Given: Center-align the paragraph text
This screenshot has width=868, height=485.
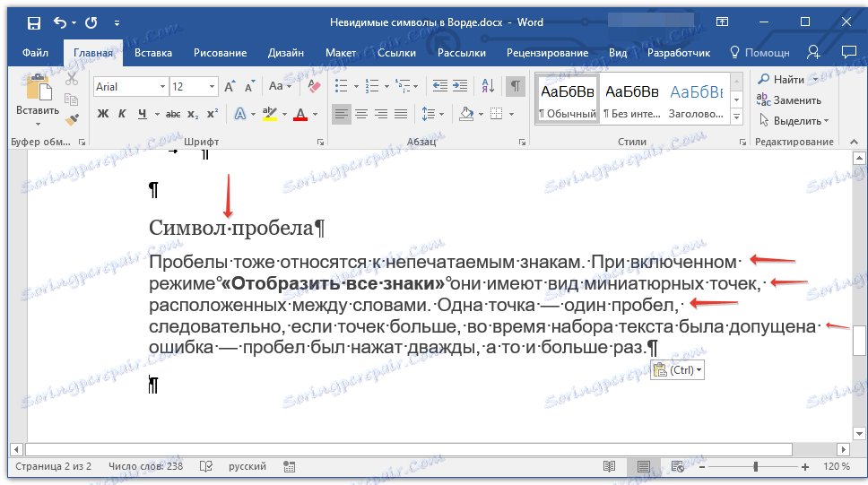Looking at the screenshot, I should pos(361,114).
